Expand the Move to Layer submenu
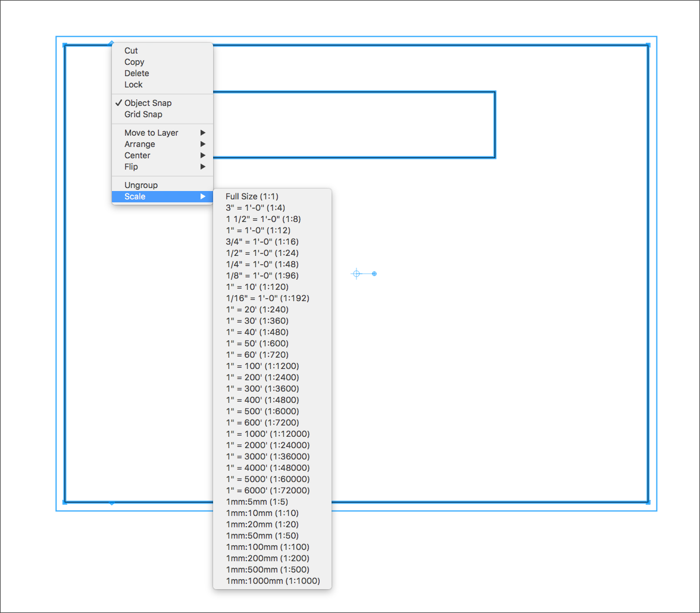700x613 pixels. point(151,133)
